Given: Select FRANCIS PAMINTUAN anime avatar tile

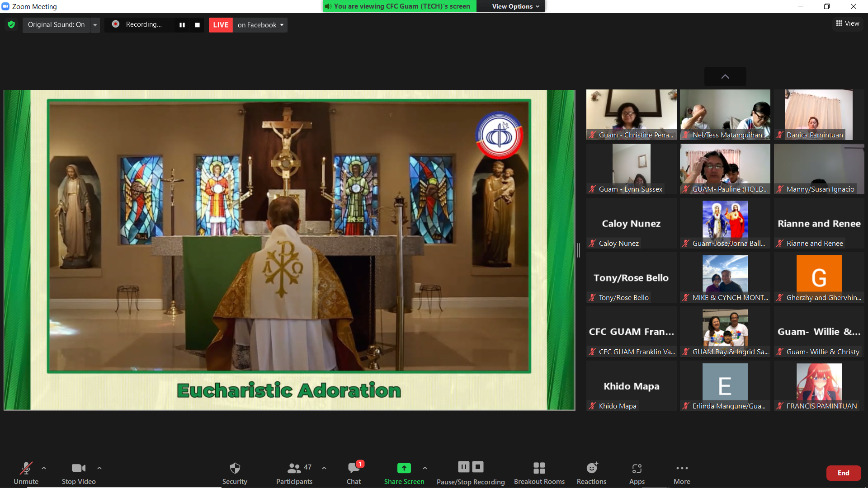Looking at the screenshot, I should pos(819,386).
